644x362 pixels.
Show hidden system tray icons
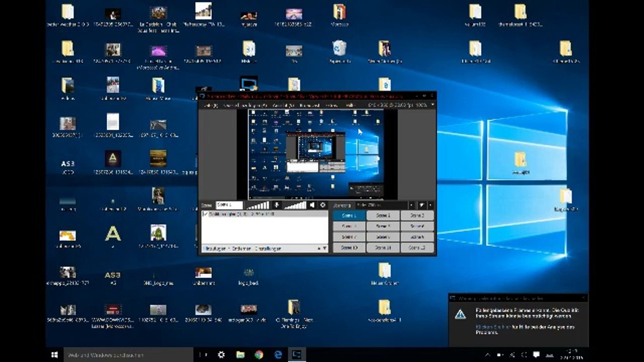coord(487,354)
